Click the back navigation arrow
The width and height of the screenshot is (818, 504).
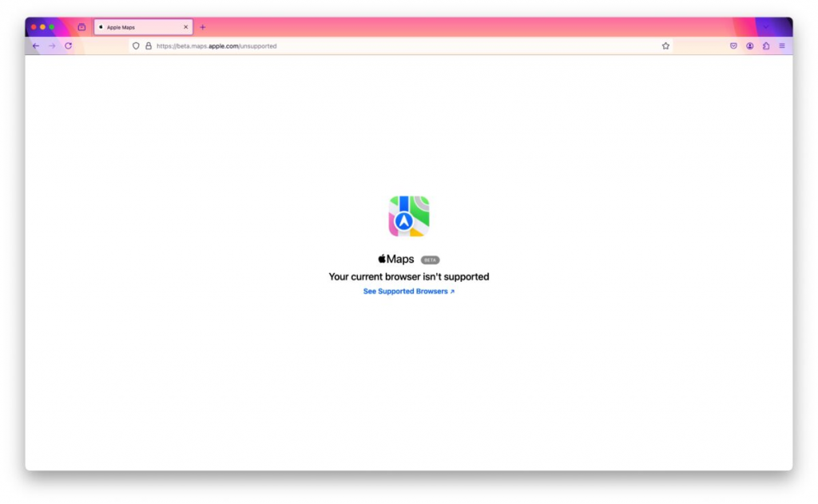(36, 46)
